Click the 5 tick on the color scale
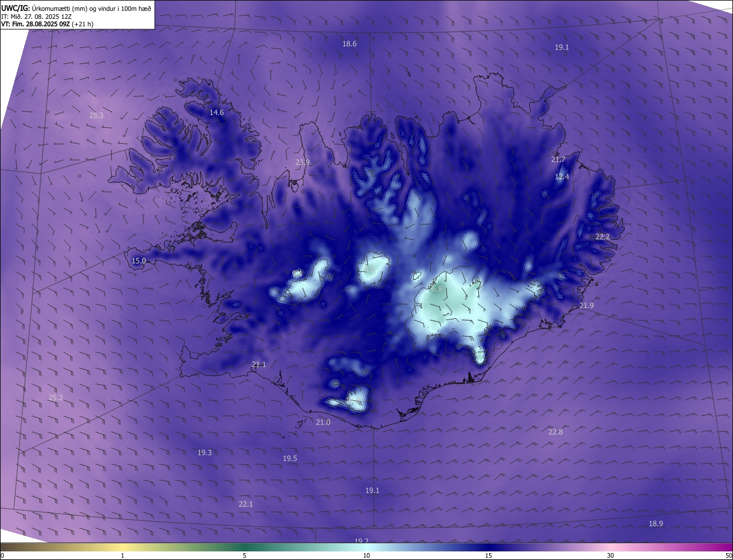 coord(245,555)
